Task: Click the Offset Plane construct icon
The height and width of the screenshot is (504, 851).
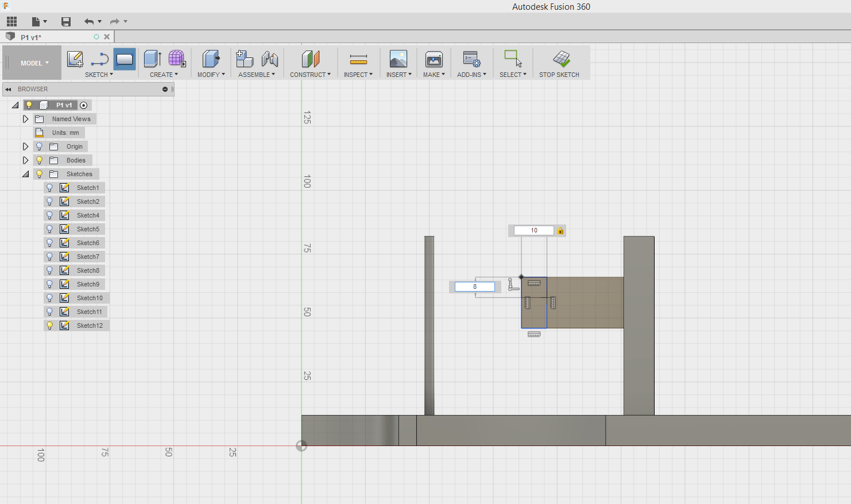Action: tap(310, 59)
